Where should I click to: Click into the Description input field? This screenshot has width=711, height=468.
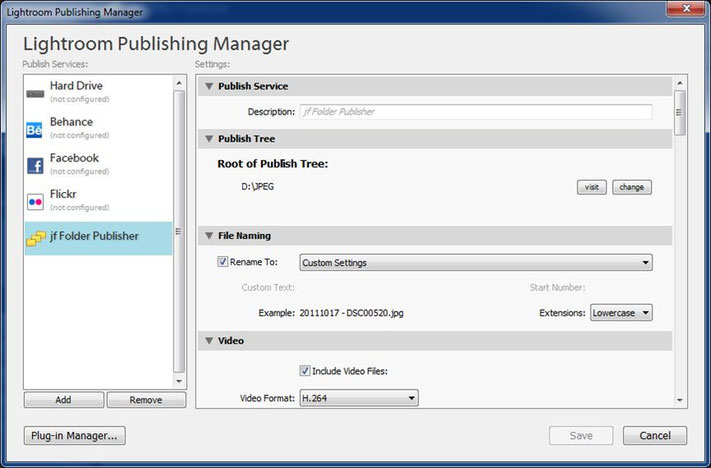pyautogui.click(x=476, y=112)
